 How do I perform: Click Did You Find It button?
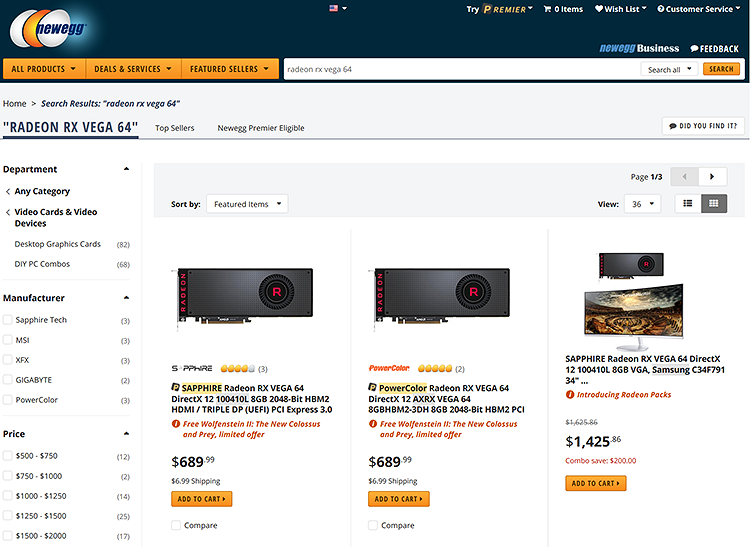(x=703, y=126)
